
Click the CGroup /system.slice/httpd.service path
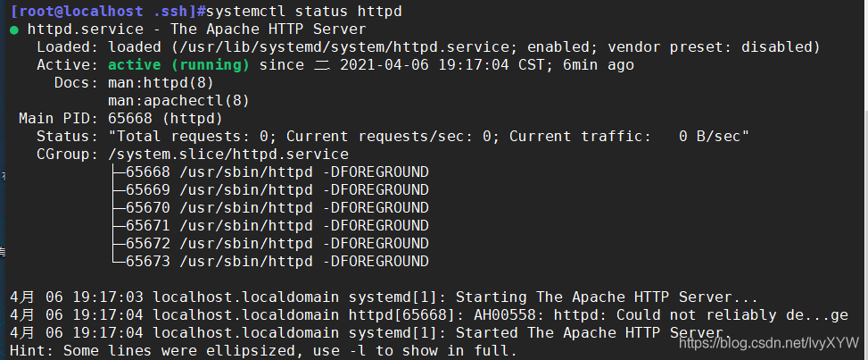tap(228, 154)
